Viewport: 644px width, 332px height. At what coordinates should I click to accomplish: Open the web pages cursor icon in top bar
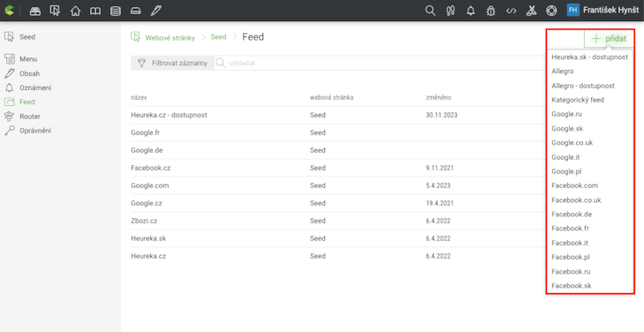pos(55,11)
